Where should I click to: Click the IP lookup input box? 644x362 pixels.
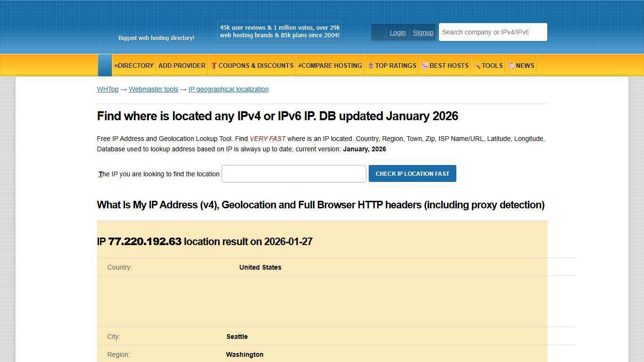tap(293, 173)
